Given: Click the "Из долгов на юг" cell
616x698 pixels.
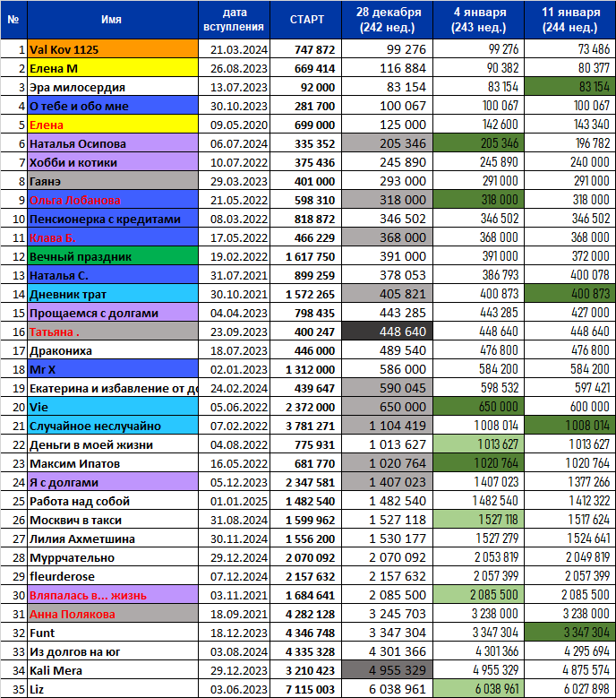Looking at the screenshot, I should click(113, 651).
